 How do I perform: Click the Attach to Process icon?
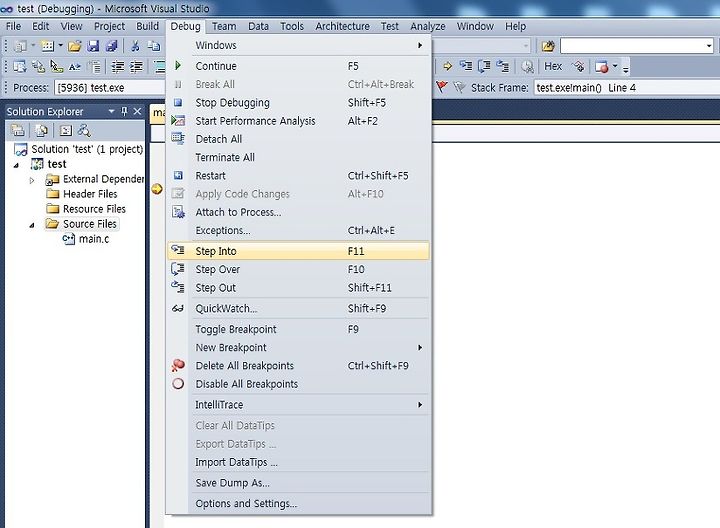pos(178,212)
